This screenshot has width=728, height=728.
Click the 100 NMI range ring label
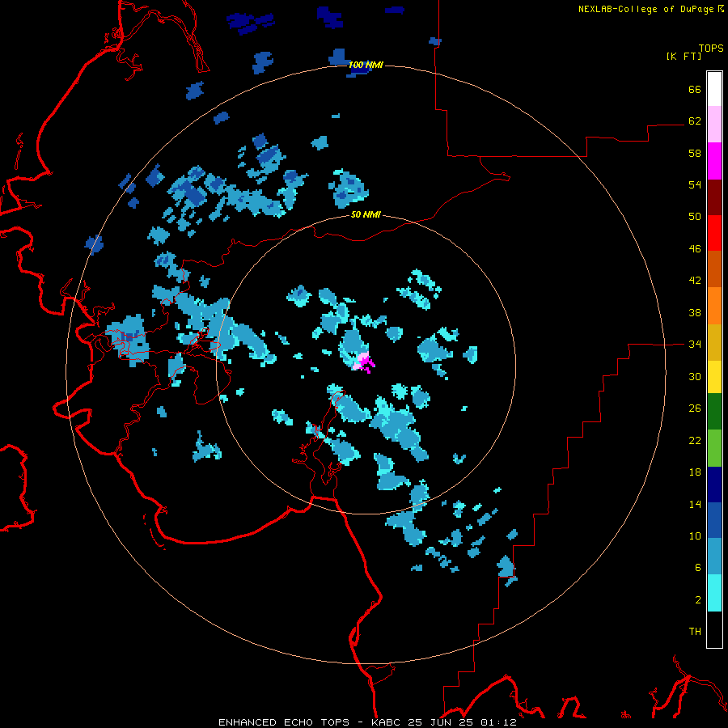(366, 65)
